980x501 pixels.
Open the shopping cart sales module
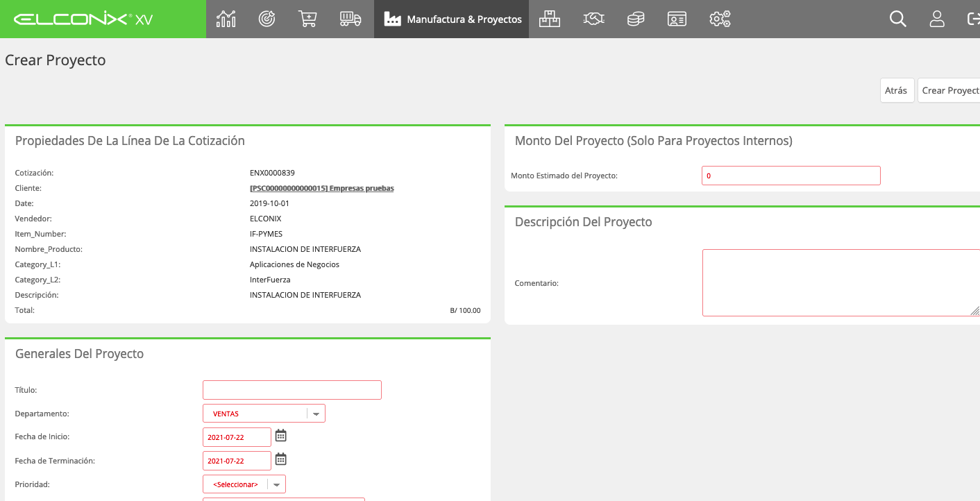coord(308,19)
